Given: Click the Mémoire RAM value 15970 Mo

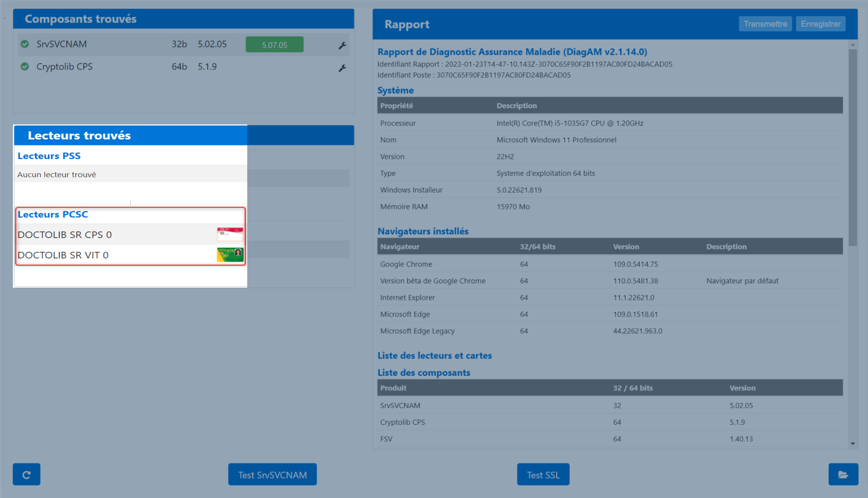Looking at the screenshot, I should pyautogui.click(x=513, y=207).
